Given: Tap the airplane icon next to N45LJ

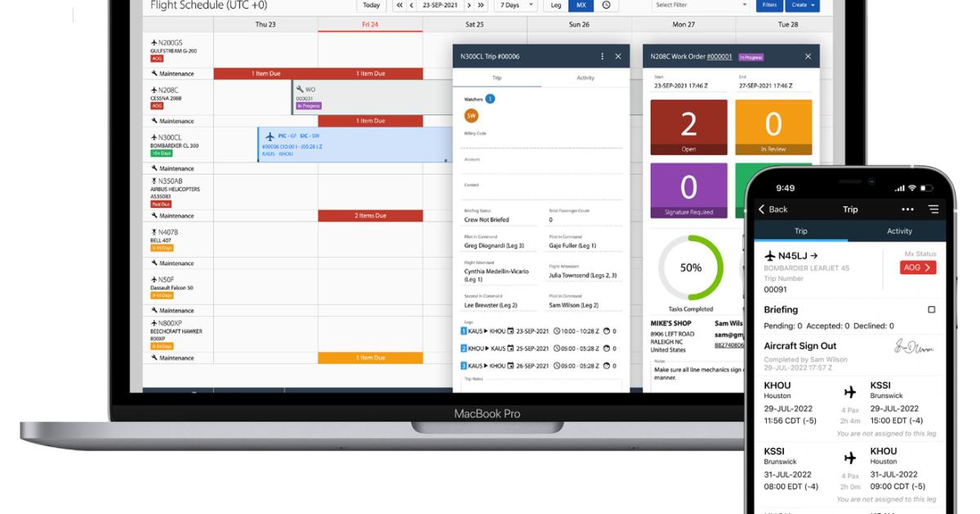Looking at the screenshot, I should tap(770, 255).
